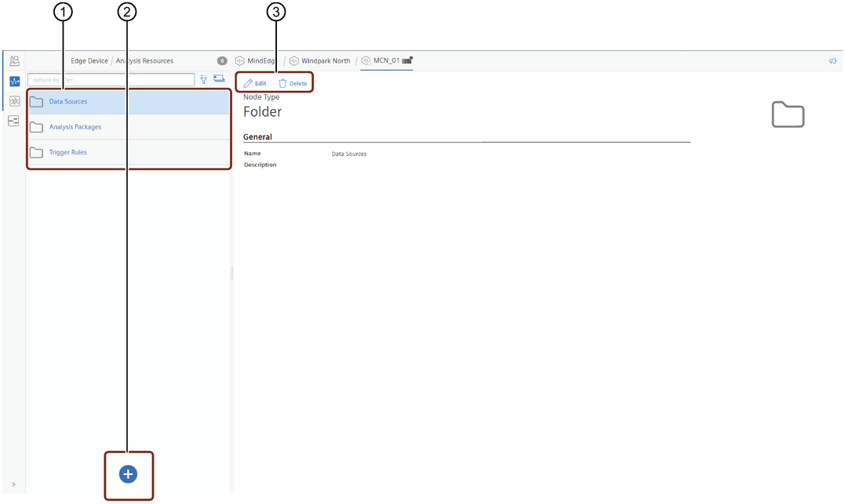This screenshot has height=504, width=845.
Task: Select the Analysis Packages folder
Action: pos(129,127)
